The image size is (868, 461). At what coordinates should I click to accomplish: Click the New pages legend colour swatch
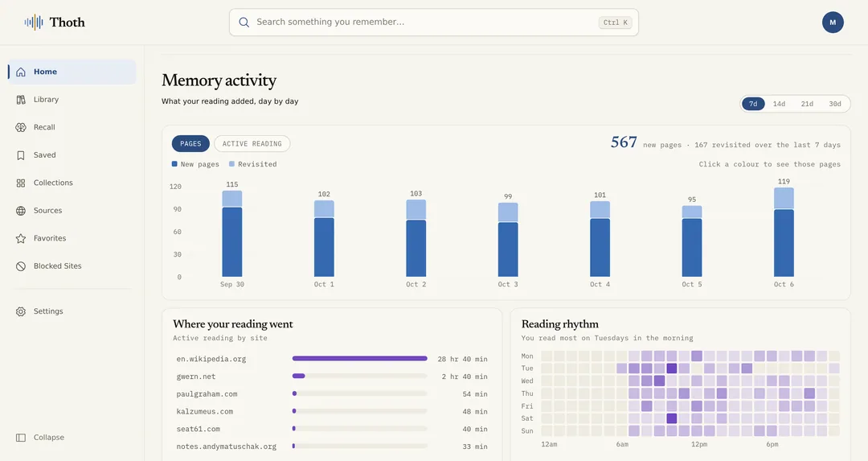point(174,164)
